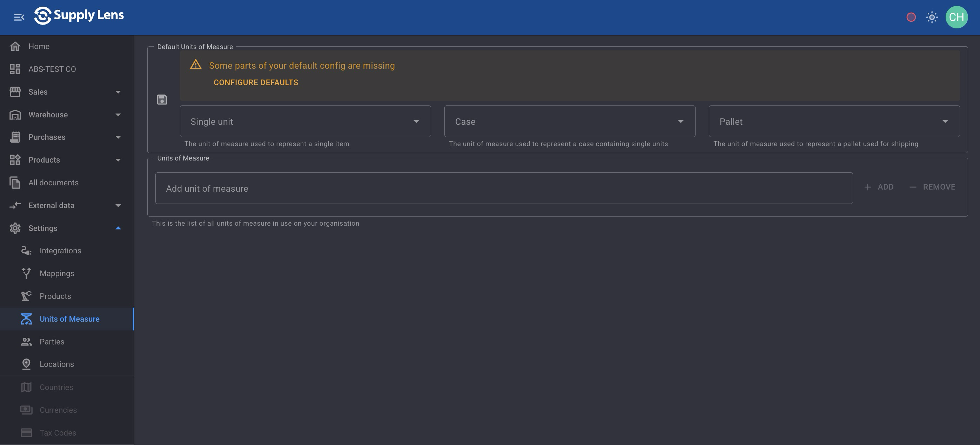Click the Purchases receipt icon

(x=15, y=137)
